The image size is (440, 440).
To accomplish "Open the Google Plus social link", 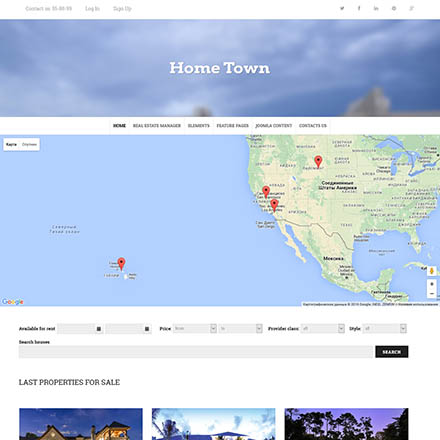I will pos(412,8).
